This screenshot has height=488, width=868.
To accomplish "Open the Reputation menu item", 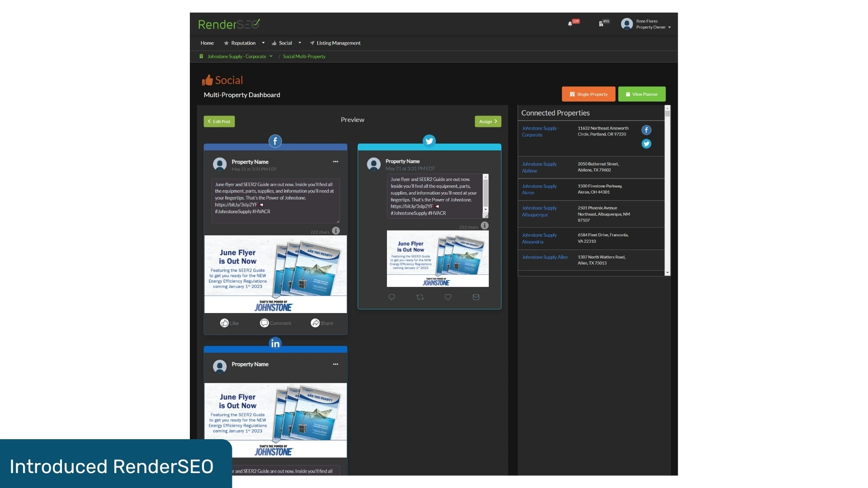I will coord(243,43).
